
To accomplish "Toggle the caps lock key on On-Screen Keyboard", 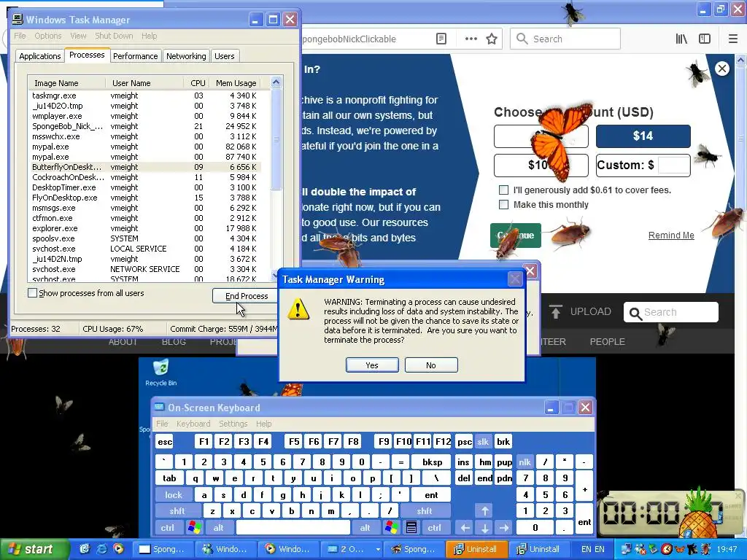I will (x=174, y=495).
